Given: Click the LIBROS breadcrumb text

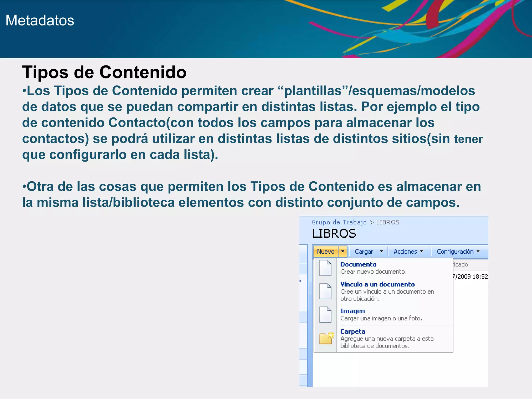Looking at the screenshot, I should [388, 222].
